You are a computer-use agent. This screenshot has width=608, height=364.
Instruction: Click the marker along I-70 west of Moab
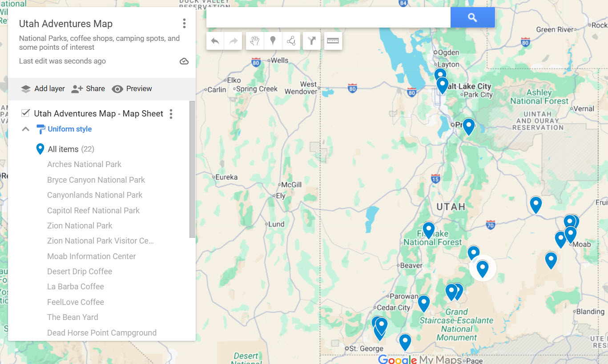[536, 205]
